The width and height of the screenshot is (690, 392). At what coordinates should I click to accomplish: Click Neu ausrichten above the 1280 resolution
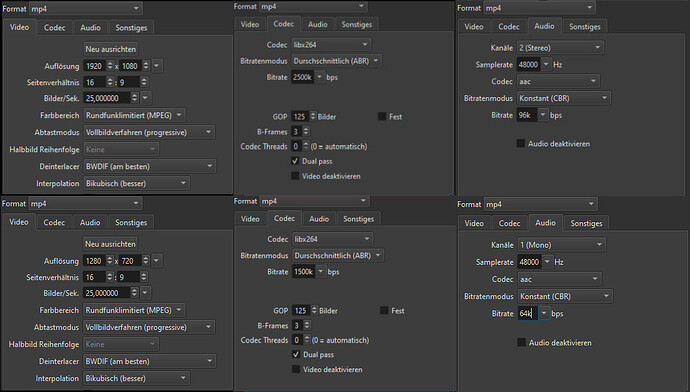tap(110, 244)
